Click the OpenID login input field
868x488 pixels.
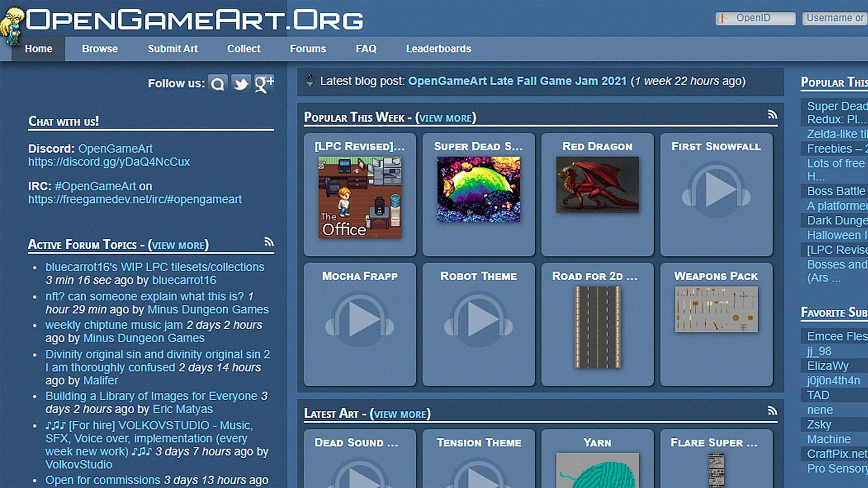click(755, 19)
